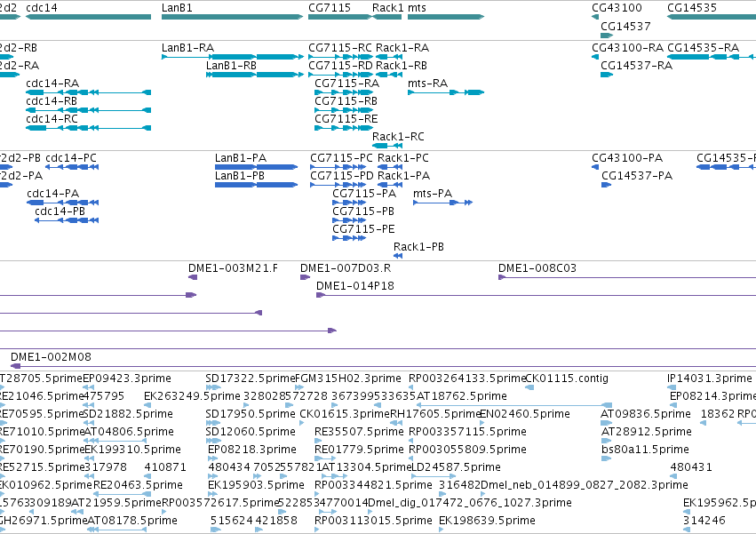Select the Rack1 gene label
756x534 pixels.
(387, 8)
